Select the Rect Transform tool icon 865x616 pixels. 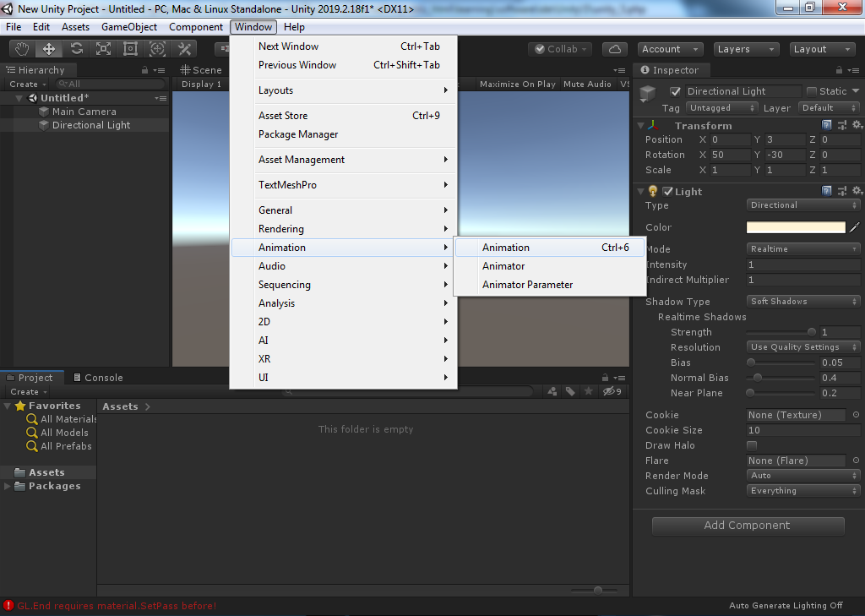[130, 49]
